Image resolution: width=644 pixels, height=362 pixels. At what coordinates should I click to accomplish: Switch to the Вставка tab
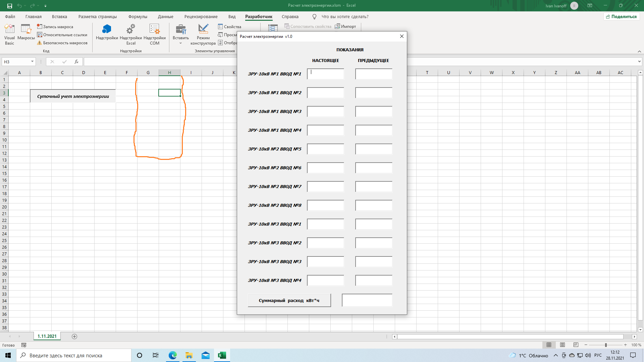click(59, 16)
